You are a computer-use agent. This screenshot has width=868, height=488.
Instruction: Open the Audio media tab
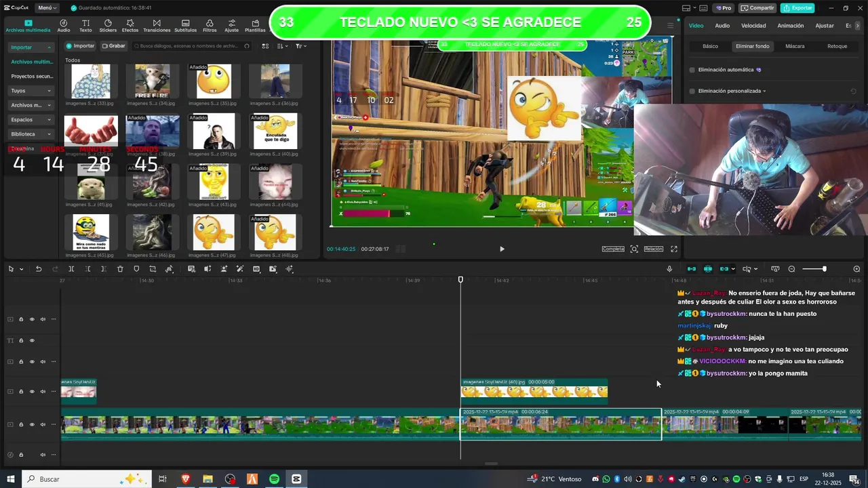(x=64, y=26)
